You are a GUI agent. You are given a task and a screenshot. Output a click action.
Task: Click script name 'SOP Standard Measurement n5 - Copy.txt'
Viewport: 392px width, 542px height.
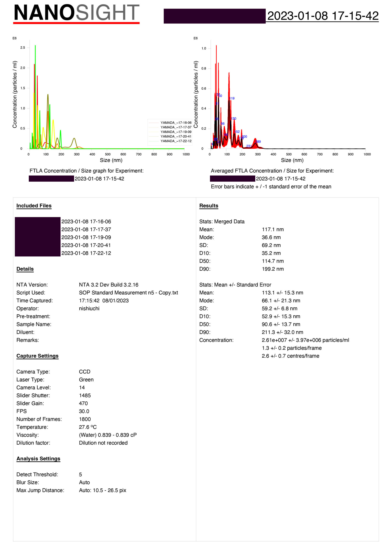[128, 293]
